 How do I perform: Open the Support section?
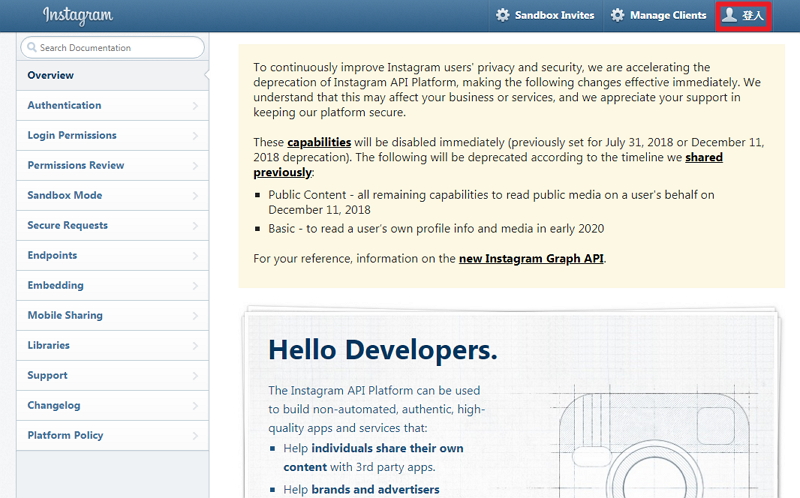(x=112, y=376)
